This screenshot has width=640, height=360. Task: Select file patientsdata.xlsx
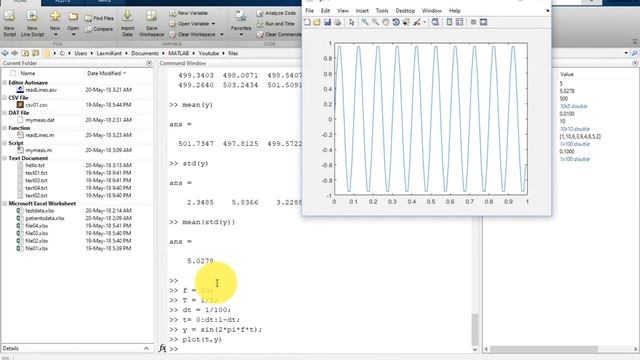45,218
